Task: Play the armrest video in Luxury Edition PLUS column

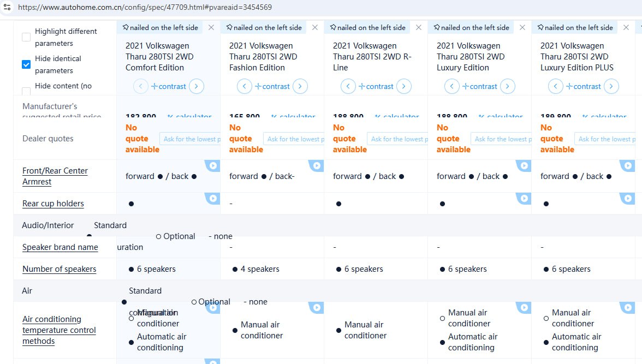Action: (628, 165)
